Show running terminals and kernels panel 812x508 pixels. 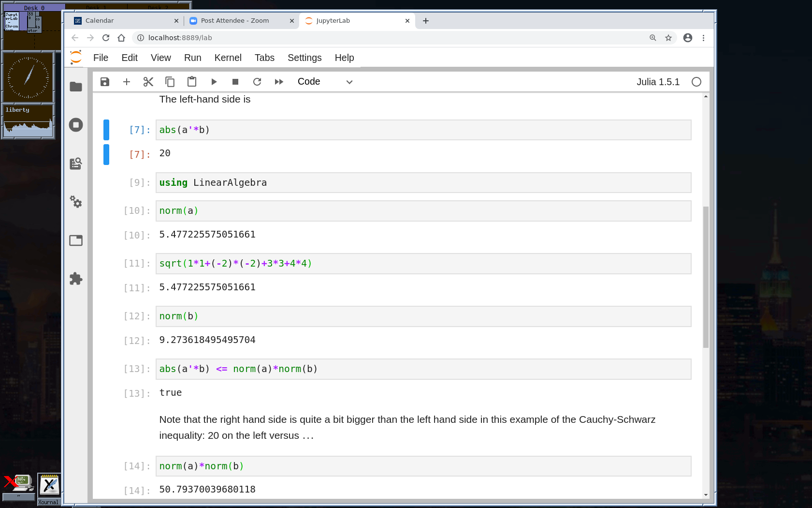click(76, 125)
